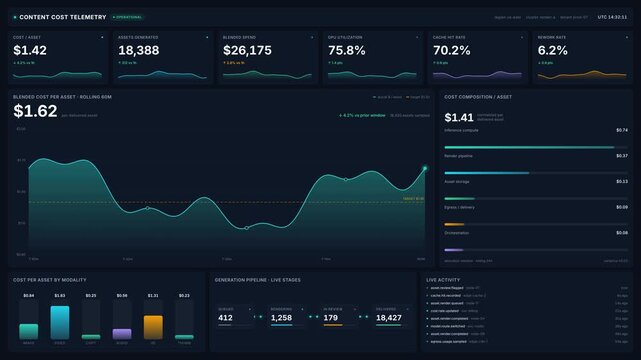Click the $0.37 render pipeline value
This screenshot has width=641, height=360.
tap(622, 156)
